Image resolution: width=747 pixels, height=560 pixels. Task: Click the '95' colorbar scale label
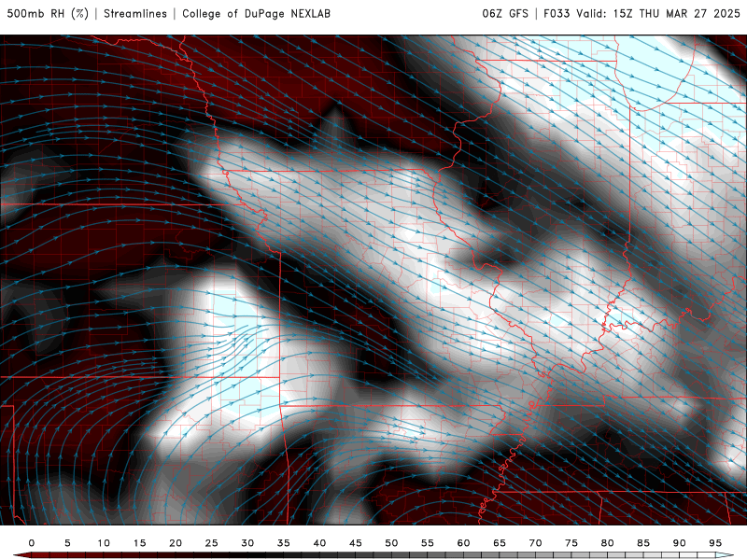coord(715,543)
